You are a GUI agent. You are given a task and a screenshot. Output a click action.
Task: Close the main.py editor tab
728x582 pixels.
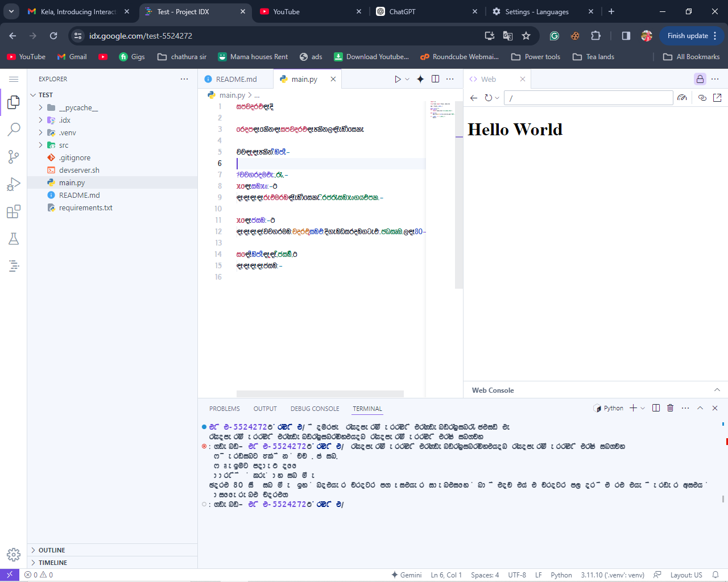click(333, 79)
